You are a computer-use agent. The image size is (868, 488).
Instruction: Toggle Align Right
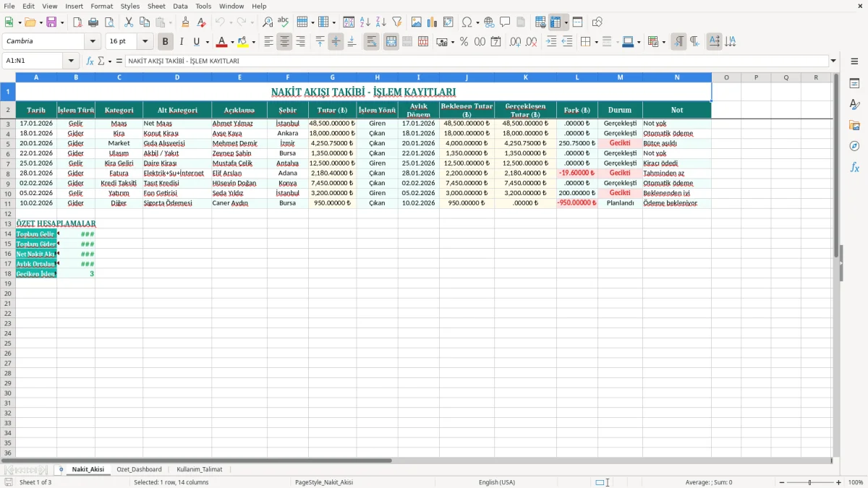point(300,42)
